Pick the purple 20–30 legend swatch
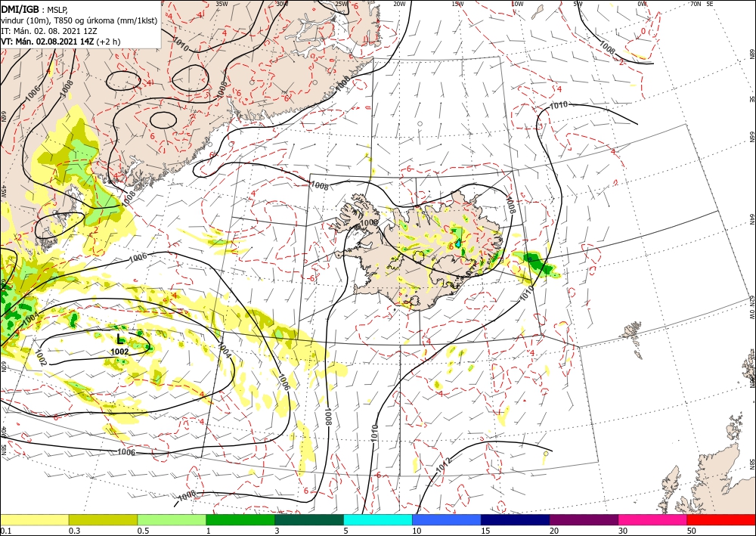The height and width of the screenshot is (536, 756). click(584, 519)
